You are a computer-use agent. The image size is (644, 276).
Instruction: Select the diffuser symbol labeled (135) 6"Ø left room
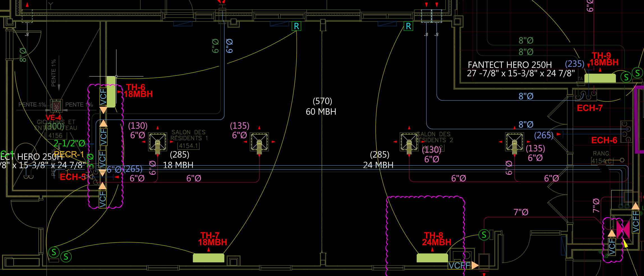[259, 142]
